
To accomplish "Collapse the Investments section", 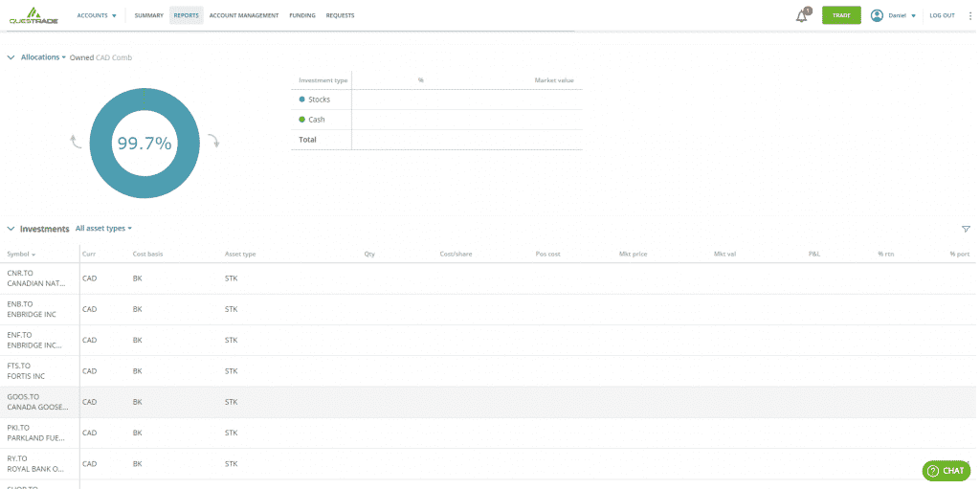I will click(11, 229).
